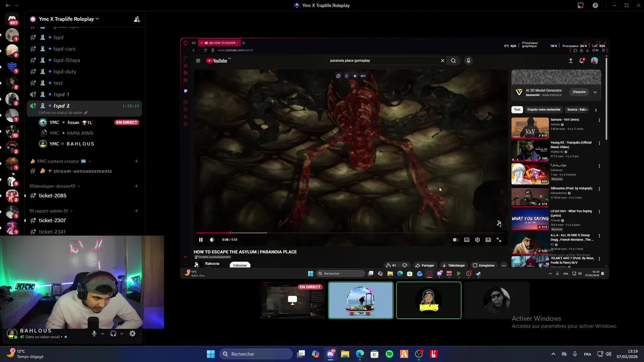644x362 pixels.
Task: Click the S'abonner button for Rakoona
Action: (240, 265)
